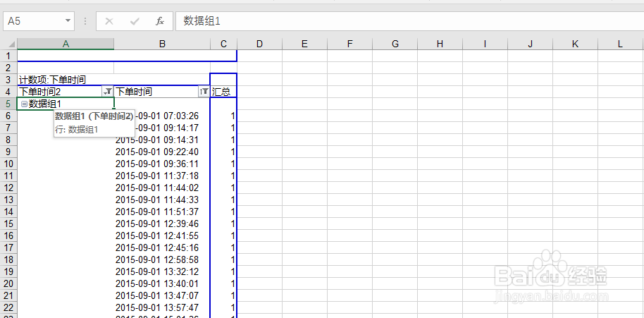This screenshot has height=318, width=644.
Task: Click cell 2015-09-01 13:32:12
Action: tap(162, 272)
